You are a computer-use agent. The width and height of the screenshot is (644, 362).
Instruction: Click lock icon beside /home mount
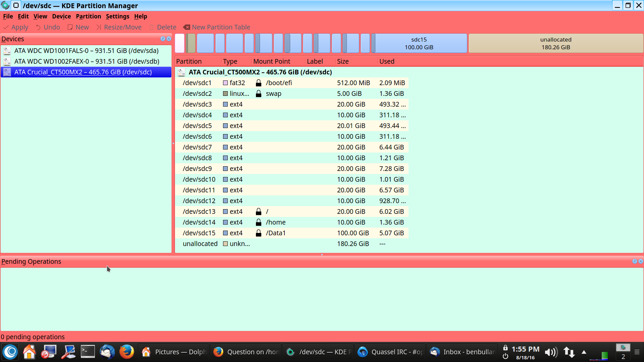click(x=259, y=222)
